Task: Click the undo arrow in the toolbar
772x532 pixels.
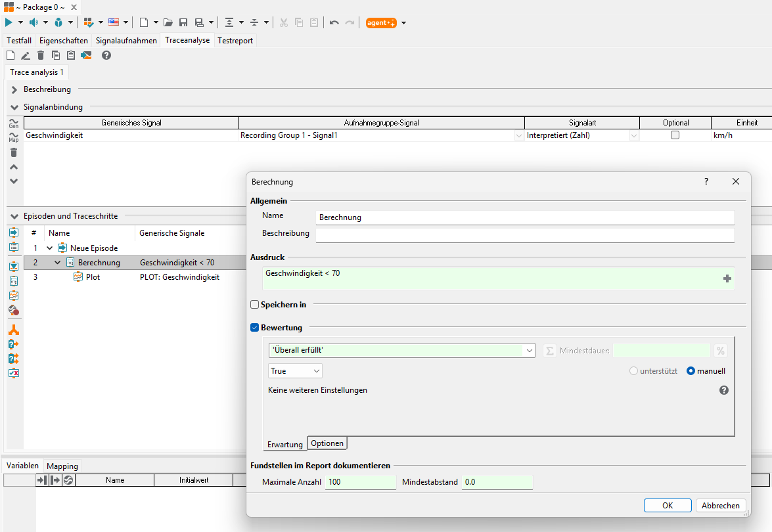Action: (x=334, y=22)
